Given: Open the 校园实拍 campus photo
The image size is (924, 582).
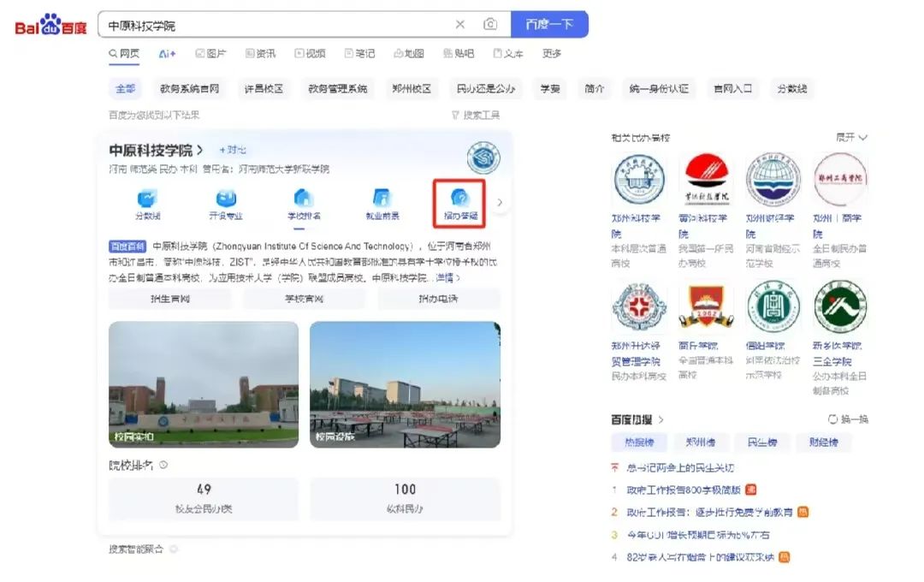Looking at the screenshot, I should coord(204,384).
